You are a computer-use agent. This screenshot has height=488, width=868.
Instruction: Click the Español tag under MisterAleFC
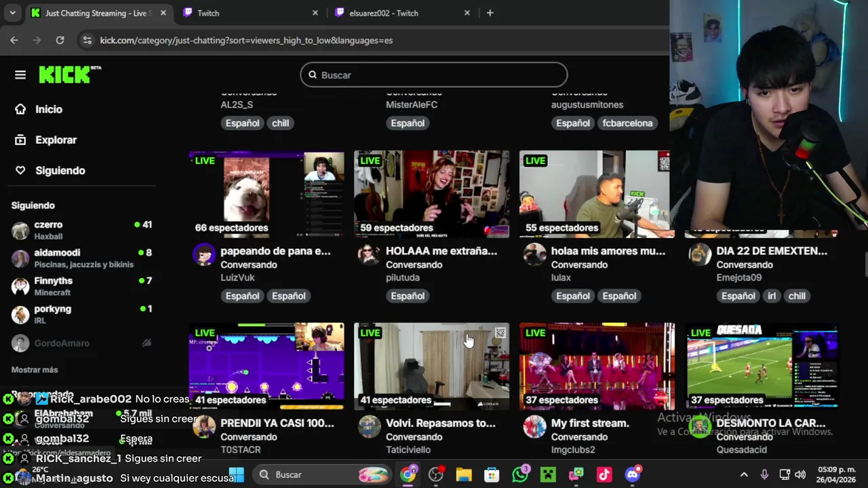pyautogui.click(x=408, y=123)
